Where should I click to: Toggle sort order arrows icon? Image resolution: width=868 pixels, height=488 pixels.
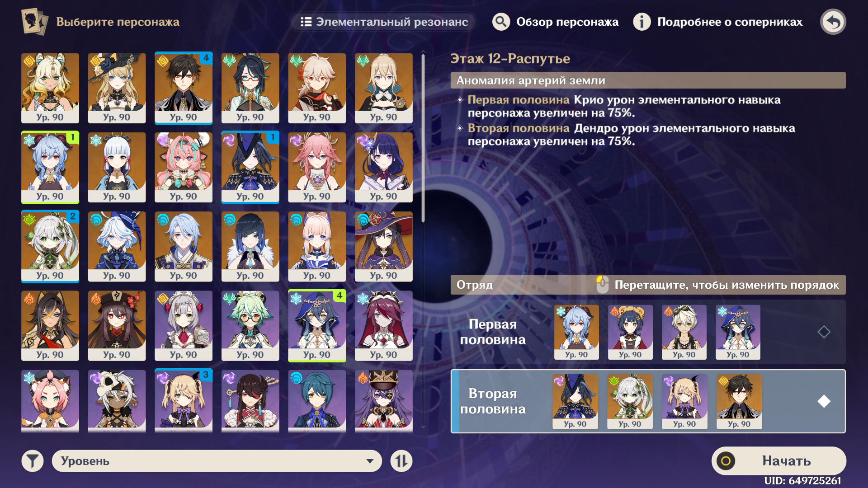coord(401,461)
